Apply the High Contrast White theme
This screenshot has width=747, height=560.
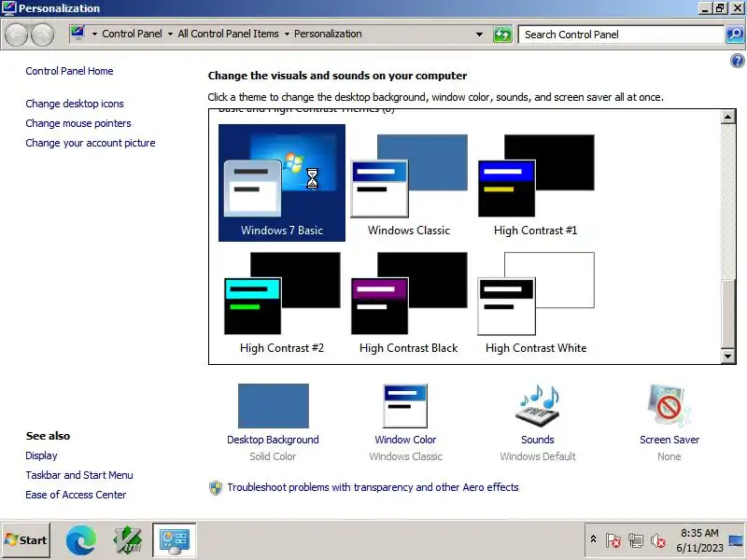pos(536,301)
